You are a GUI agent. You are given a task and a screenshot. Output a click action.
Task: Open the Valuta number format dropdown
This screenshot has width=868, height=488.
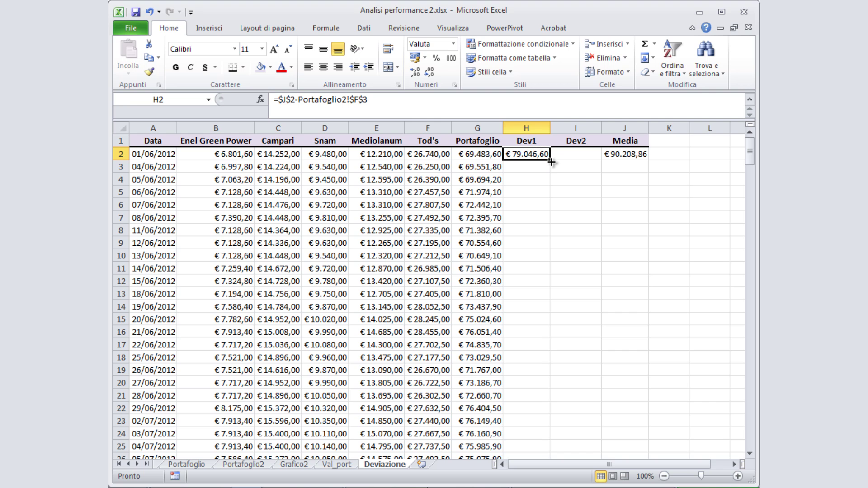pos(453,44)
